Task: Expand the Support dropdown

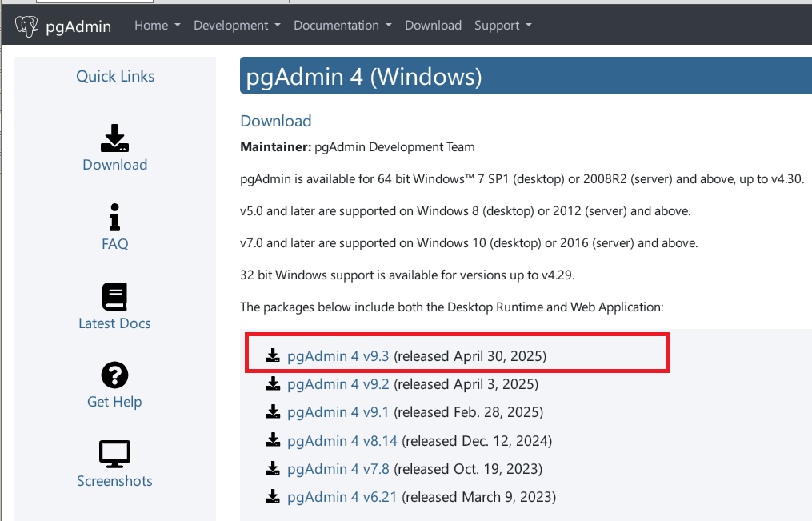Action: [x=502, y=25]
